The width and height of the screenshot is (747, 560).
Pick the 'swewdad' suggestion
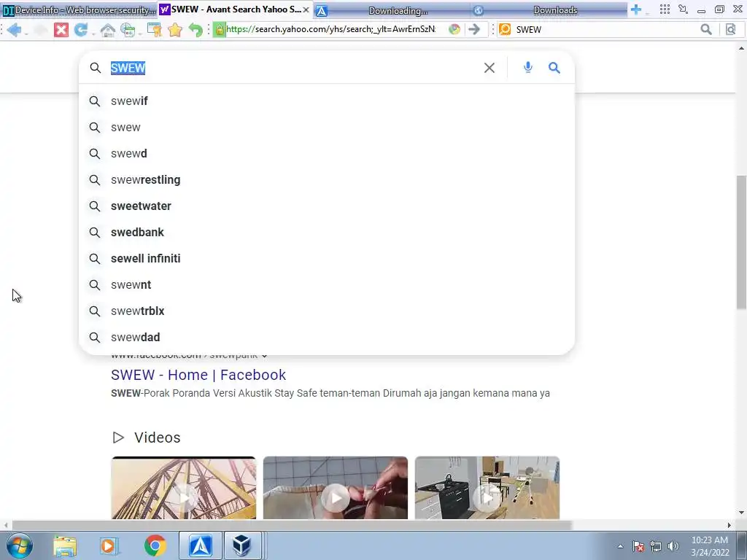click(x=327, y=337)
